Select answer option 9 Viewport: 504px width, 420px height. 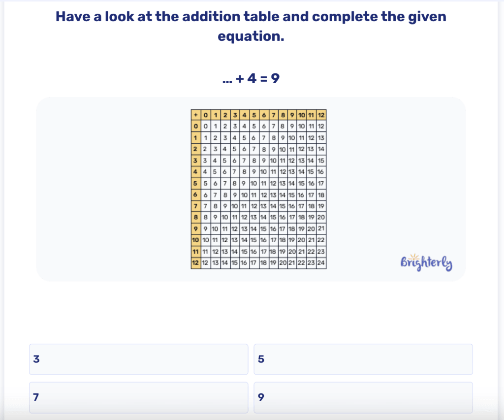coord(363,397)
